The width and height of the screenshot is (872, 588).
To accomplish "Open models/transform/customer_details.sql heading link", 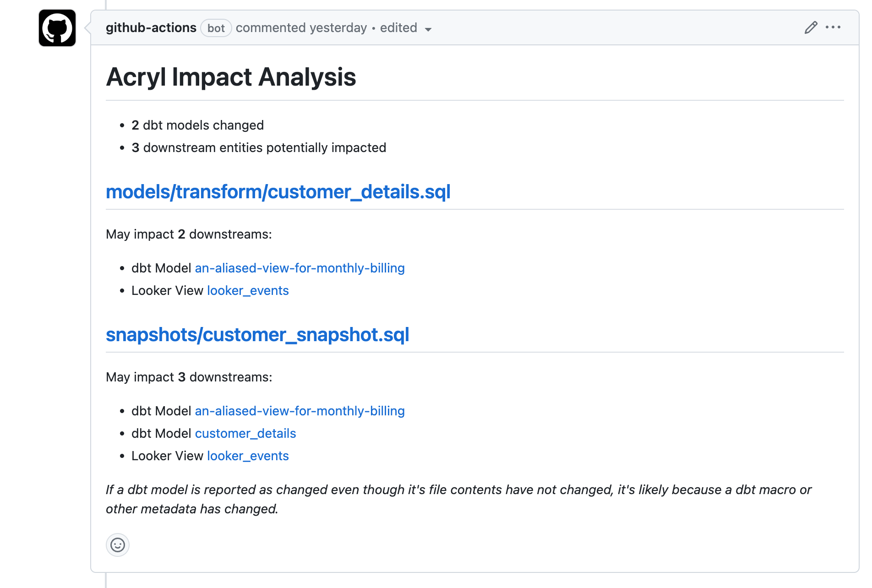I will point(278,191).
